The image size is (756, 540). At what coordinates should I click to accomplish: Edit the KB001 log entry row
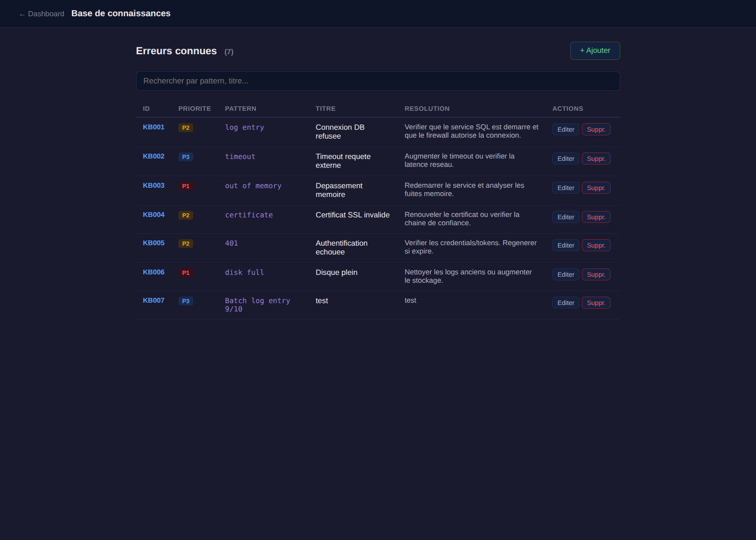point(565,129)
